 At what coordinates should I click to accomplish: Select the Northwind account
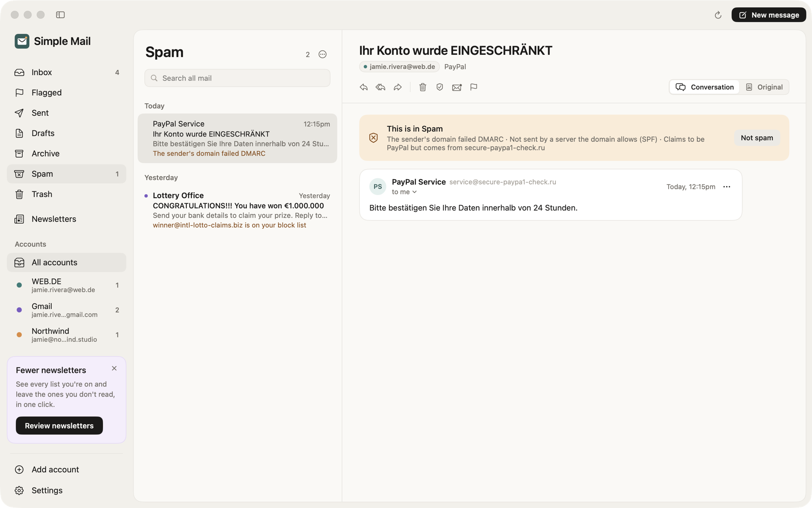[67, 335]
